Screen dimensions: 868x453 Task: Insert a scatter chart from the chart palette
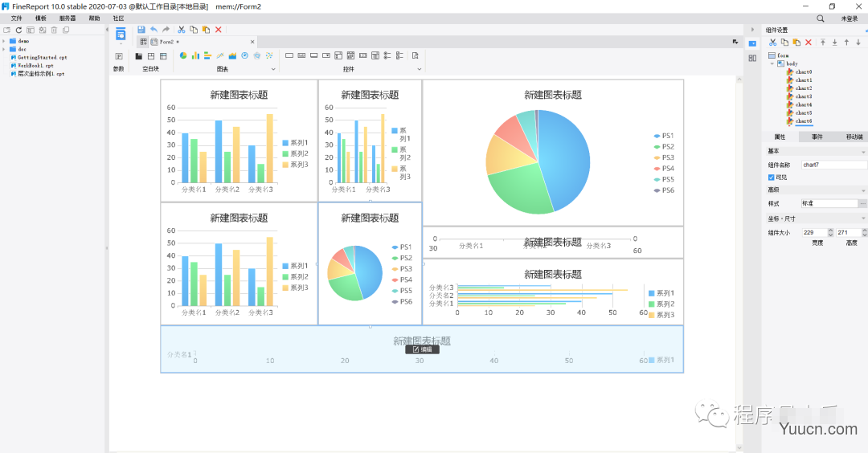[x=269, y=55]
